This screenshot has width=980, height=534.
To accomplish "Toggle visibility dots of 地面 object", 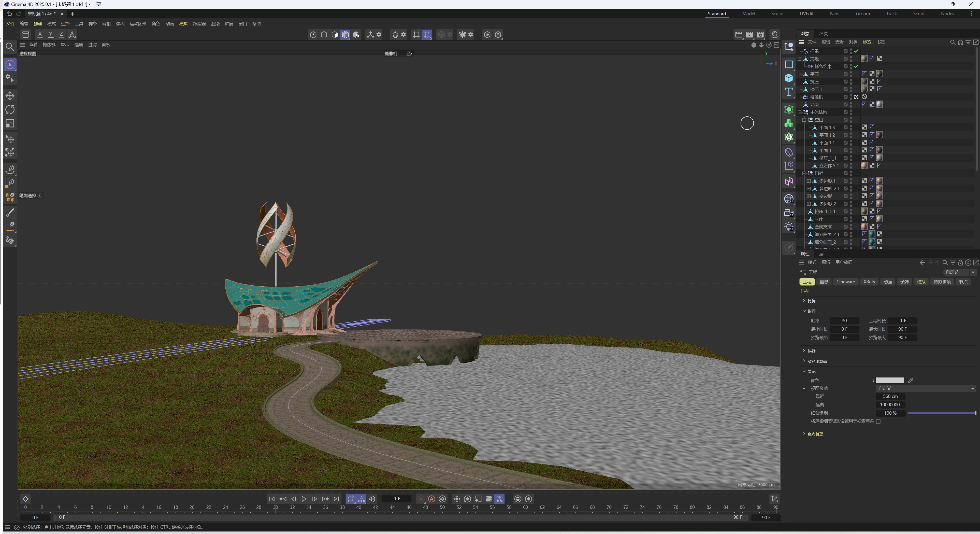I will tap(851, 105).
